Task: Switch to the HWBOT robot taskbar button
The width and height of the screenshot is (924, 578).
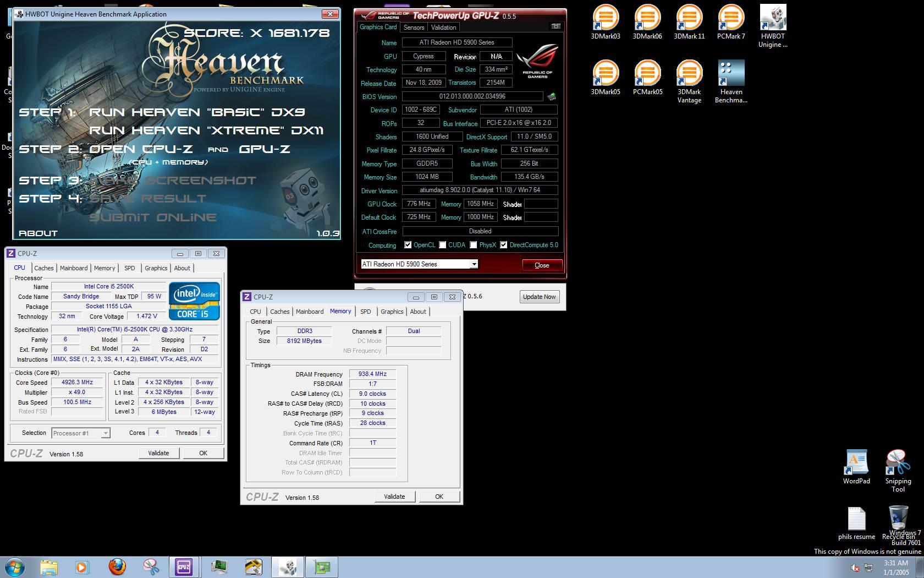Action: (x=287, y=567)
